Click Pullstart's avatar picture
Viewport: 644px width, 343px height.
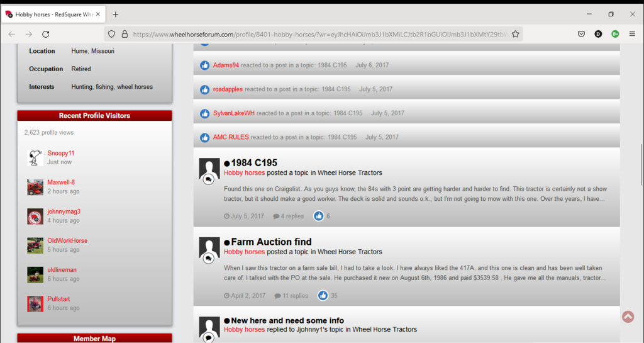(35, 303)
